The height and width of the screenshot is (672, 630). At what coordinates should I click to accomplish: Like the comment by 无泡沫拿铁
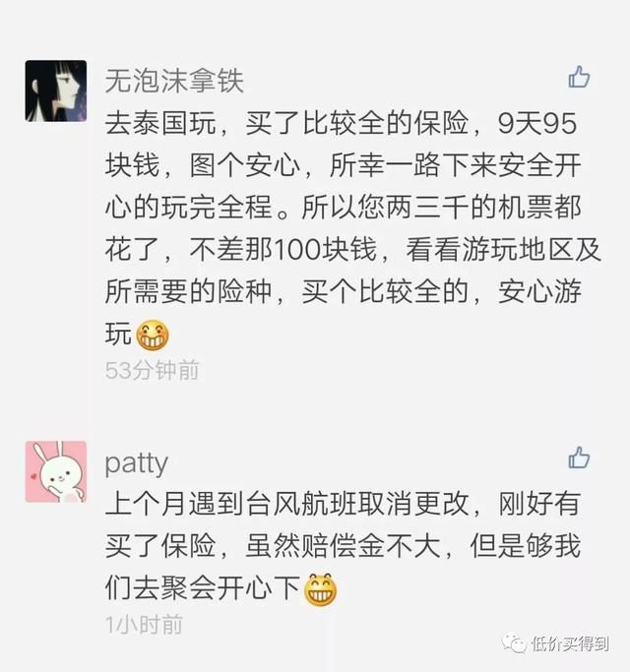[579, 77]
